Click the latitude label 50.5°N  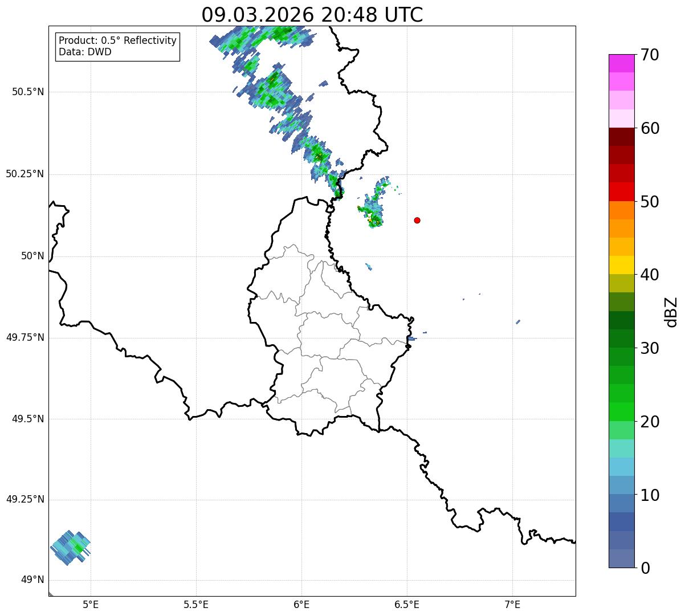tap(27, 92)
